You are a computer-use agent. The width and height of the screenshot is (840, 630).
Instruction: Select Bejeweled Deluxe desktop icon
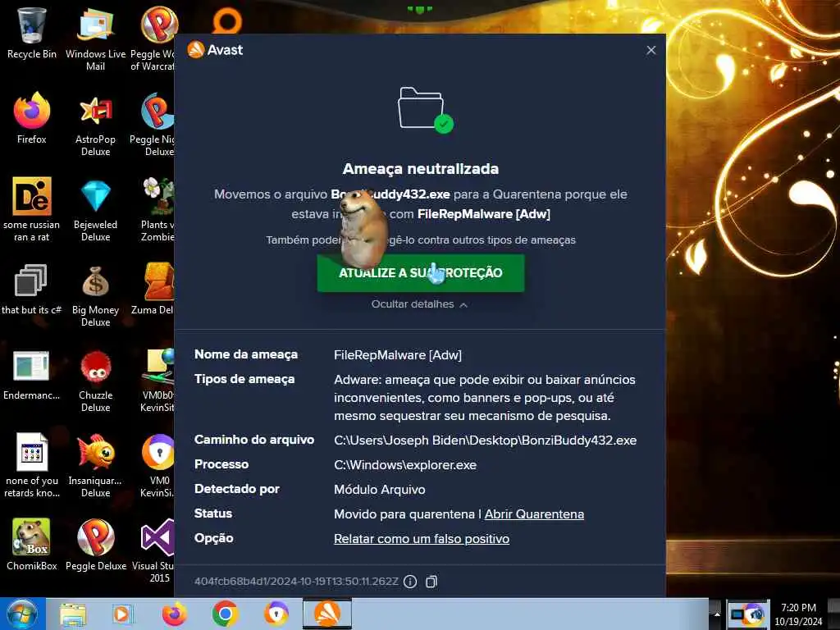pos(95,210)
